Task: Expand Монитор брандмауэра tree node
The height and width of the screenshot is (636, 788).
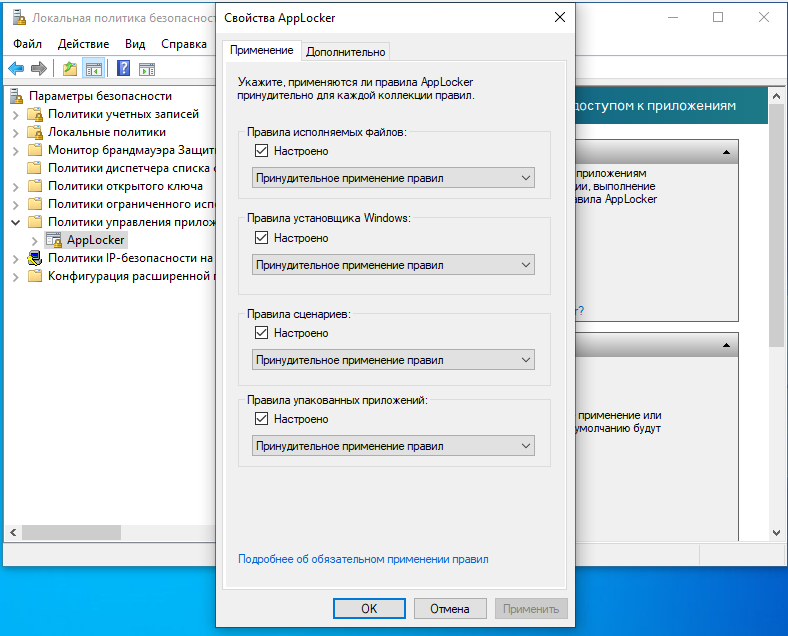Action: coord(16,151)
